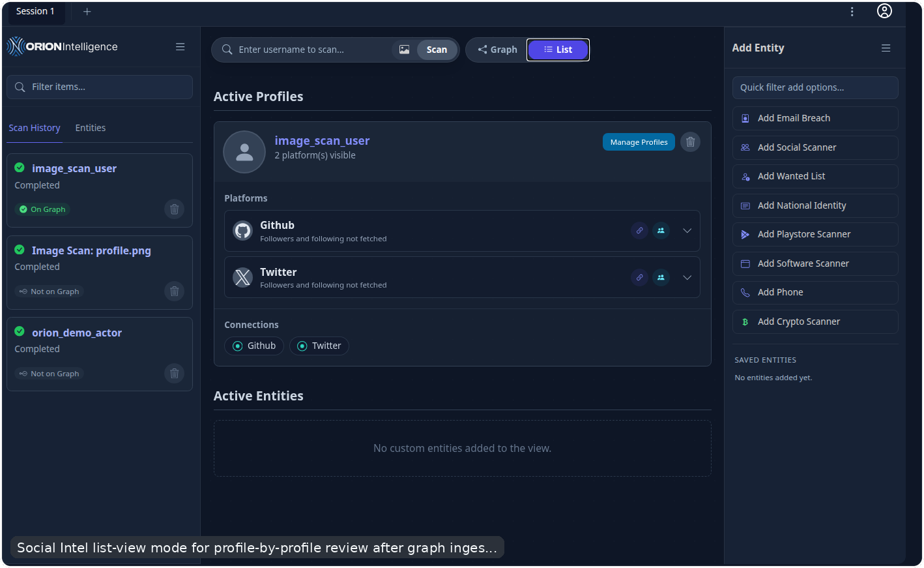Image resolution: width=924 pixels, height=568 pixels.
Task: Open image_scan_user profile name link
Action: (322, 141)
